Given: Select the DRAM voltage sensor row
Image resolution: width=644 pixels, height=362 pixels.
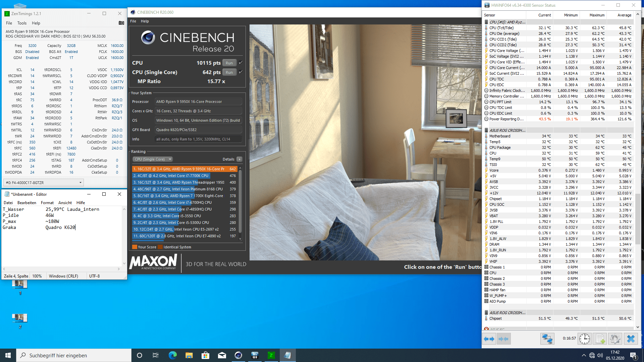Looking at the screenshot, I should pos(558,244).
